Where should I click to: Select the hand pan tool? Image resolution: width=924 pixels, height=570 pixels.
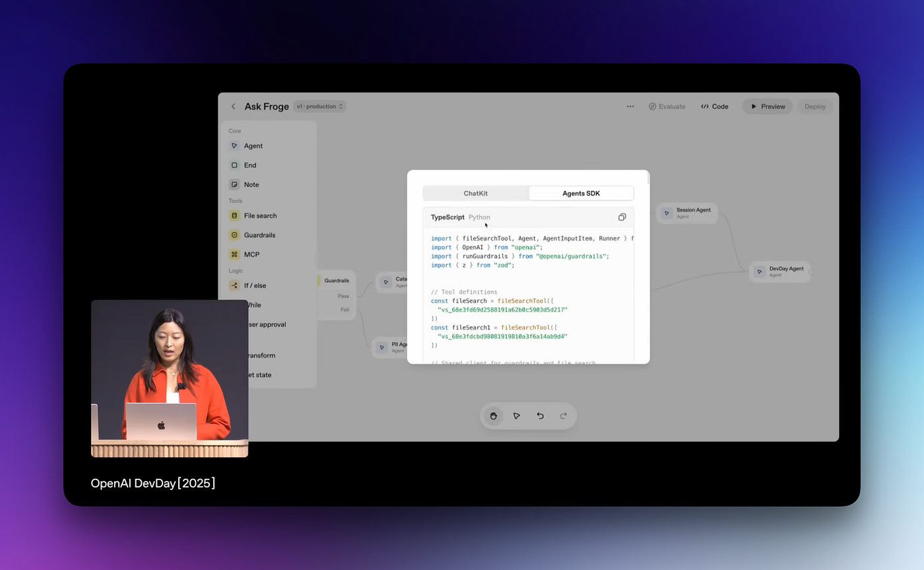pos(493,416)
